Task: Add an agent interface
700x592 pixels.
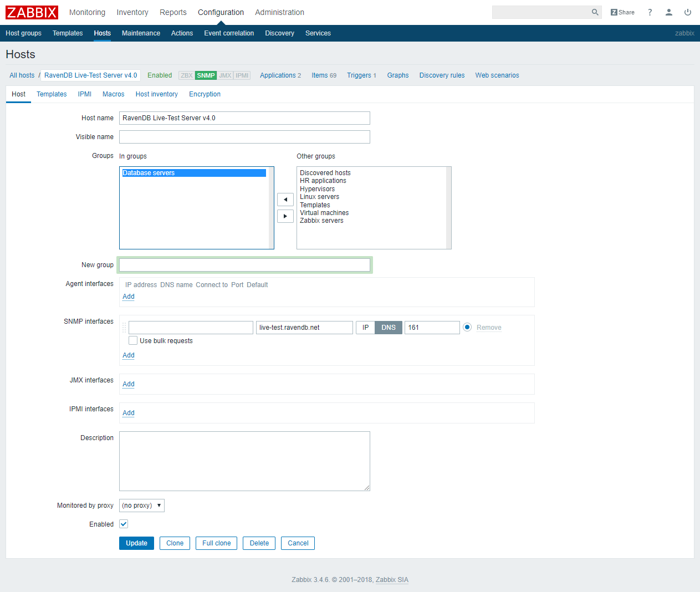Action: [x=129, y=297]
